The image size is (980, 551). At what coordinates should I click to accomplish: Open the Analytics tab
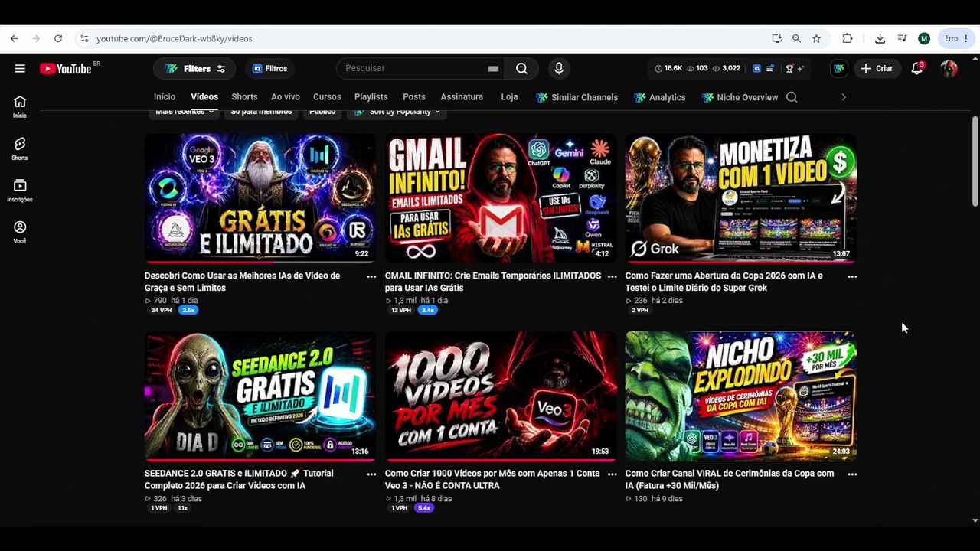[x=660, y=97]
